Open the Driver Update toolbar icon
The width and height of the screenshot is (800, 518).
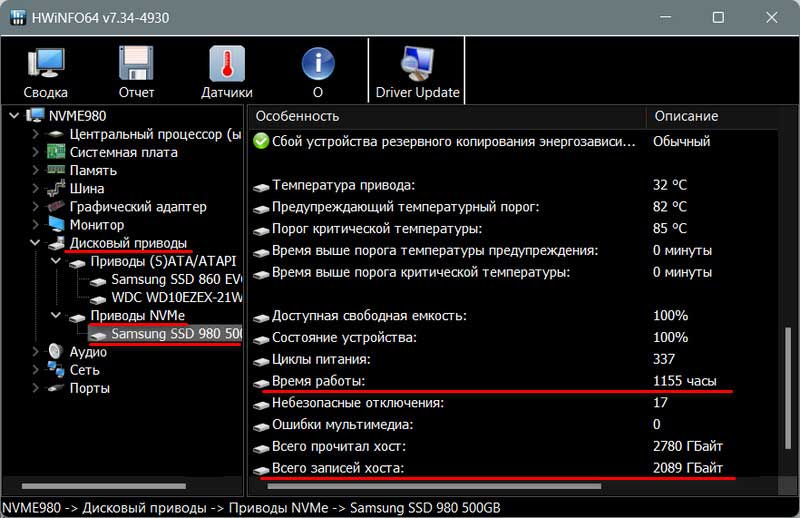(417, 63)
